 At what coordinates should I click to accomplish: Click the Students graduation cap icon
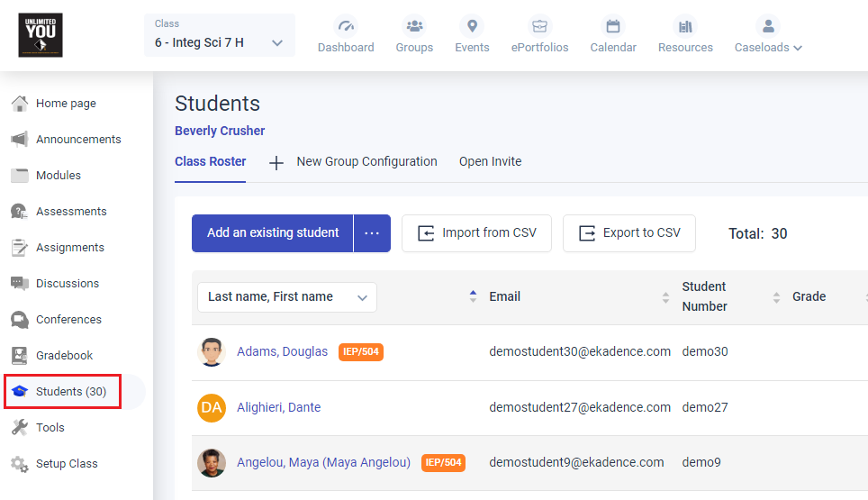[20, 392]
